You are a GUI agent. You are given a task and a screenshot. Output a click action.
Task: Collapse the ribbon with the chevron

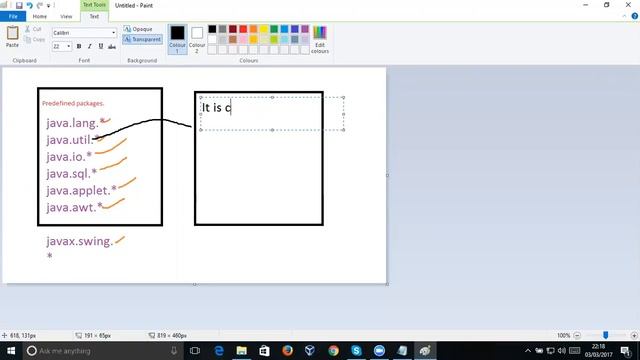coord(624,16)
